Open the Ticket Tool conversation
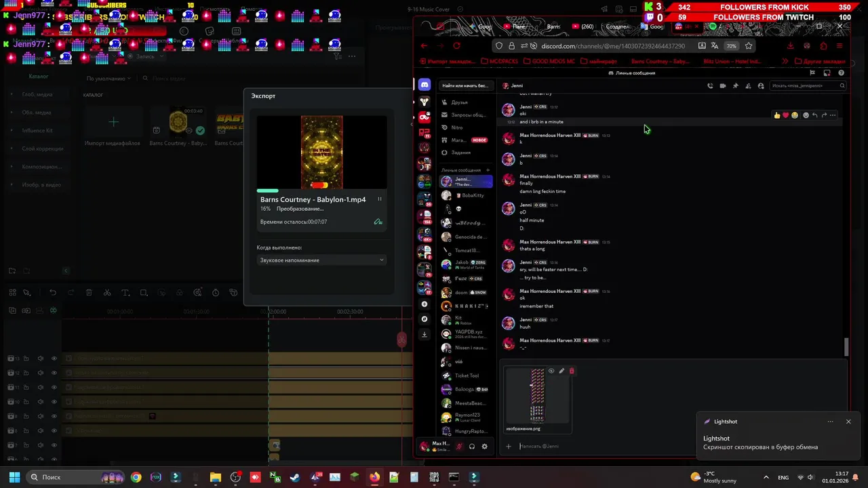The height and width of the screenshot is (488, 868). [x=466, y=375]
